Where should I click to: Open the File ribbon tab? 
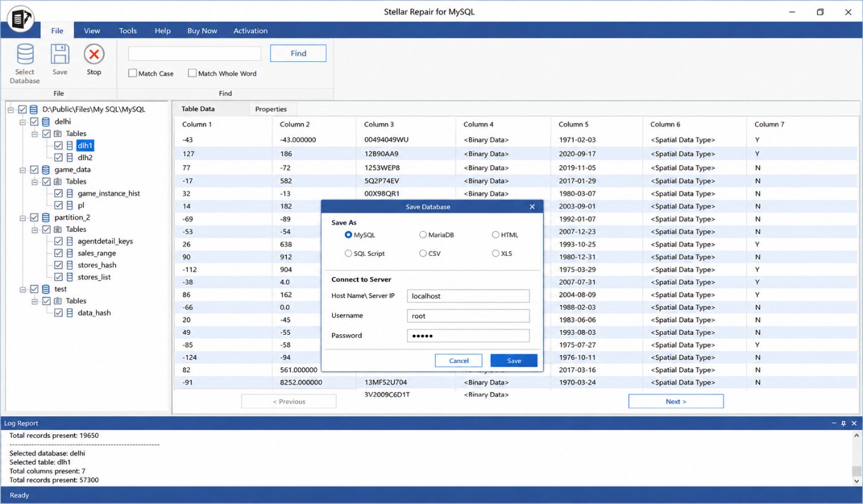(x=57, y=31)
